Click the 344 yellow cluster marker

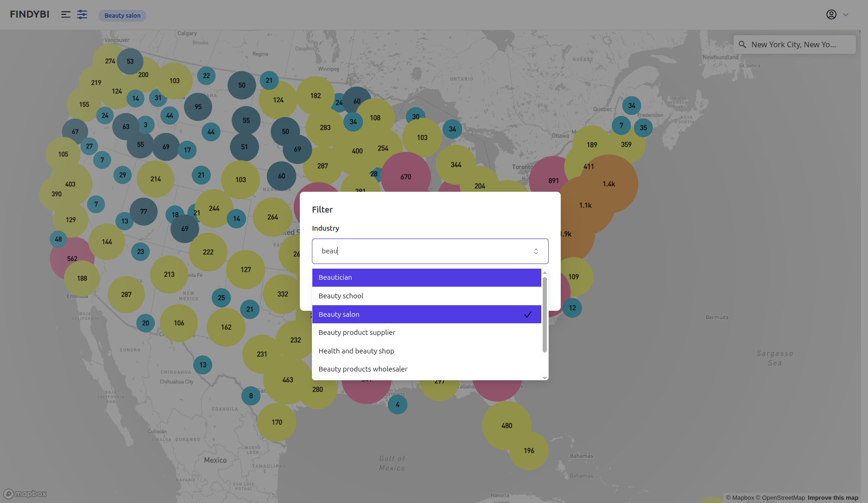tap(456, 165)
